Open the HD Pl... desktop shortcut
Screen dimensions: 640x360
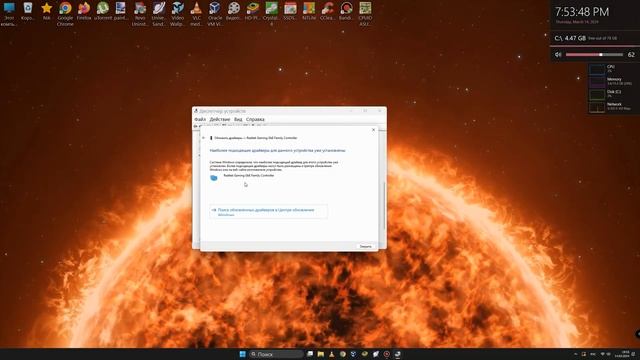pos(252,11)
